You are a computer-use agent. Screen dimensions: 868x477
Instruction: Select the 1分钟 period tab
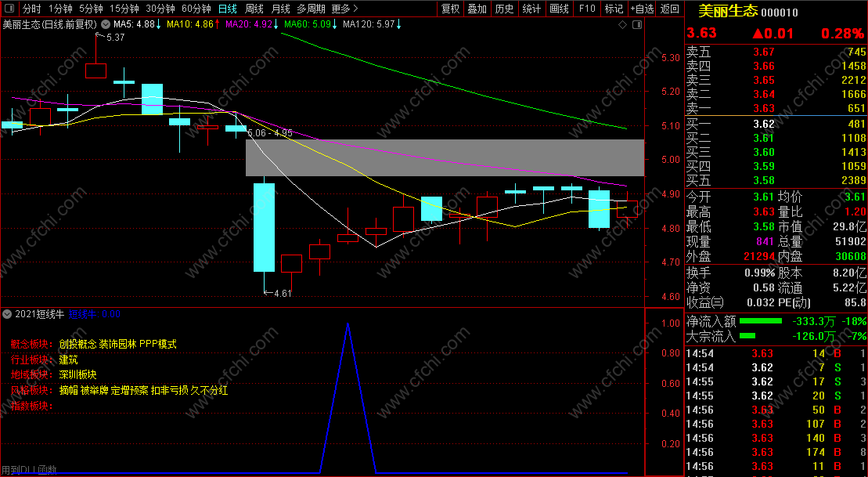click(x=60, y=9)
